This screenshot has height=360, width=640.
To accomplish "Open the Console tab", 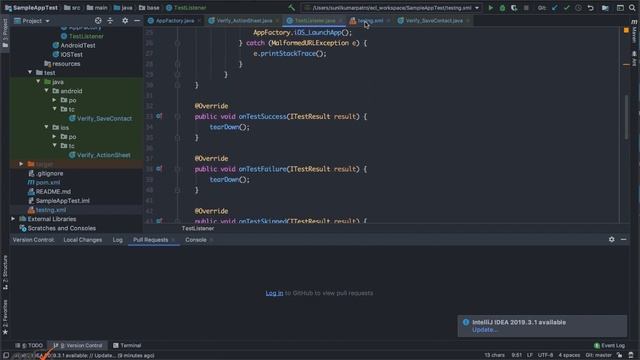I will pyautogui.click(x=196, y=240).
